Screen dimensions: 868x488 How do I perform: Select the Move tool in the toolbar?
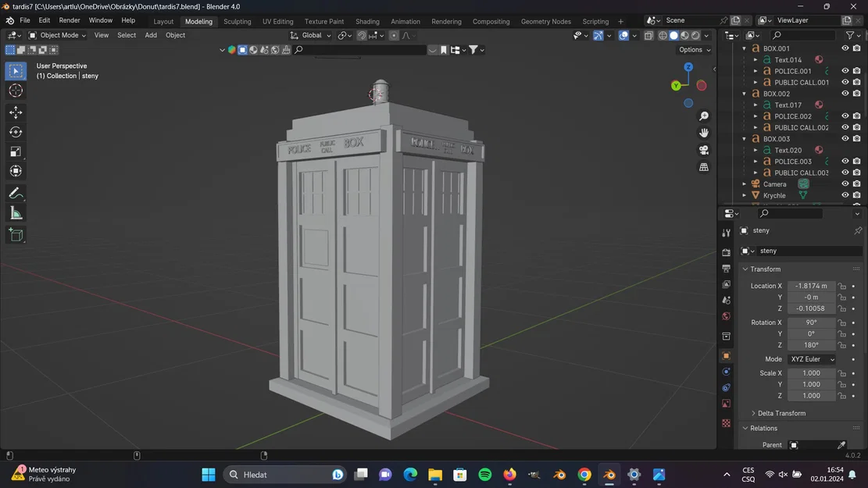(x=15, y=112)
